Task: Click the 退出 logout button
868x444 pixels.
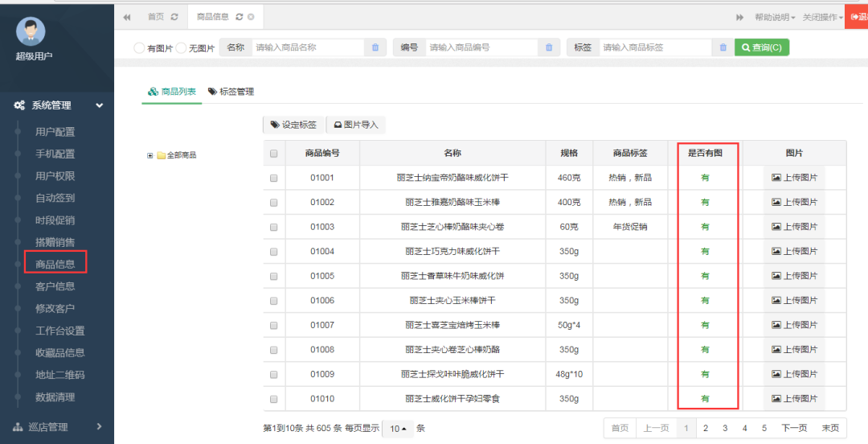Action: [x=857, y=17]
